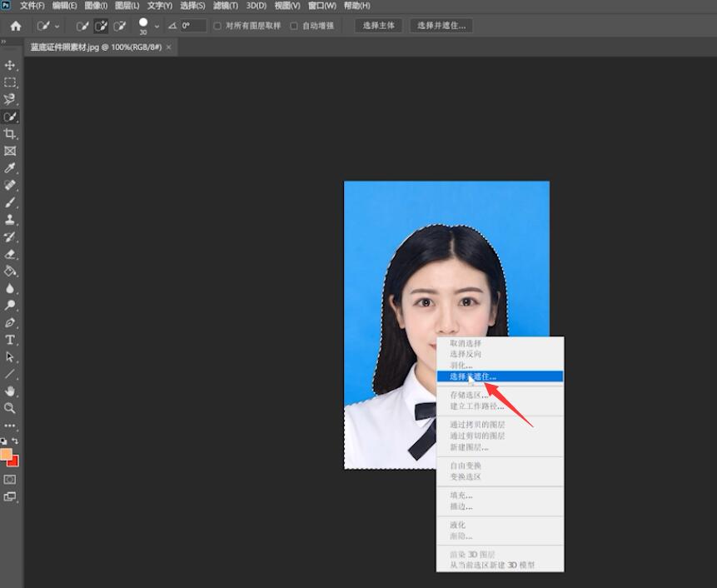The height and width of the screenshot is (588, 717).
Task: Select the Lasso tool
Action: click(x=10, y=99)
